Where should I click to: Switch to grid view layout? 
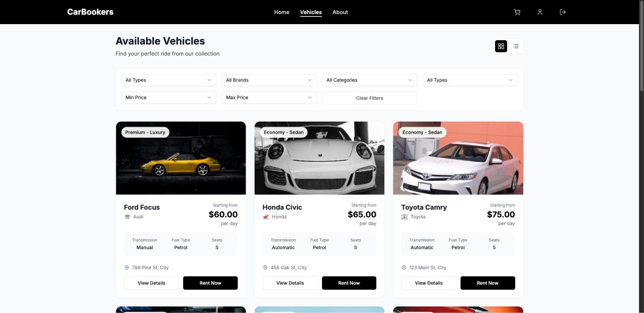coord(501,46)
